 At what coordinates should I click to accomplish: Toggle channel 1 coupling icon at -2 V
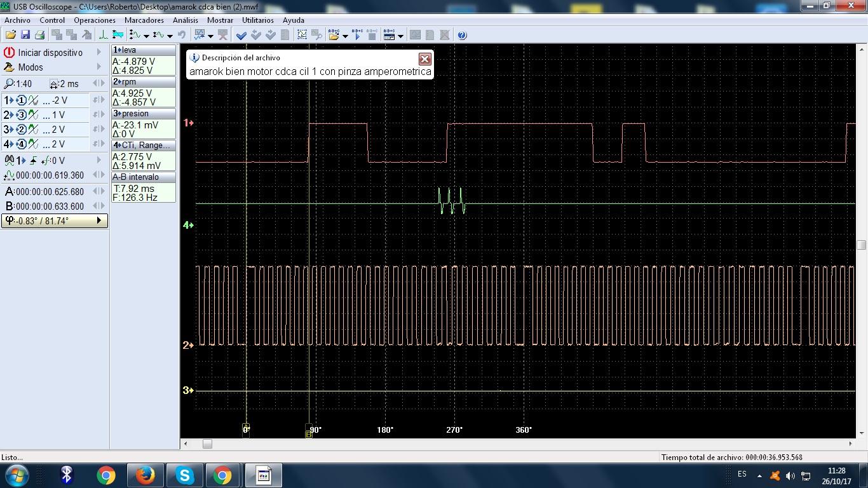33,100
